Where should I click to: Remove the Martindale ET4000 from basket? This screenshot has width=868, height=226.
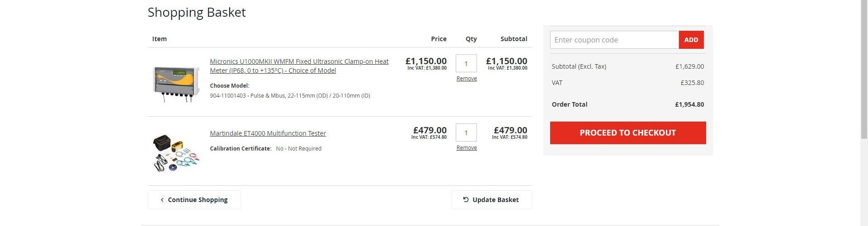(467, 148)
